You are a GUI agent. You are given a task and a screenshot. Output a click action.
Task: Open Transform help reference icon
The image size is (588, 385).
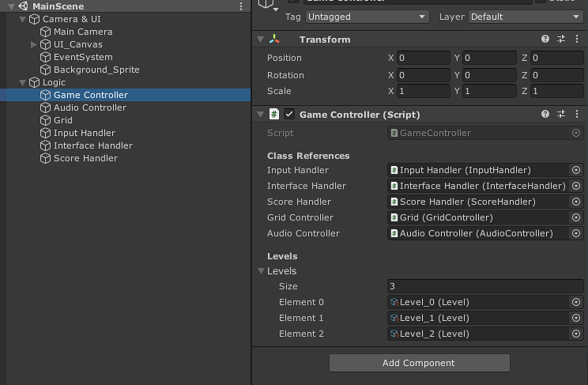point(545,39)
